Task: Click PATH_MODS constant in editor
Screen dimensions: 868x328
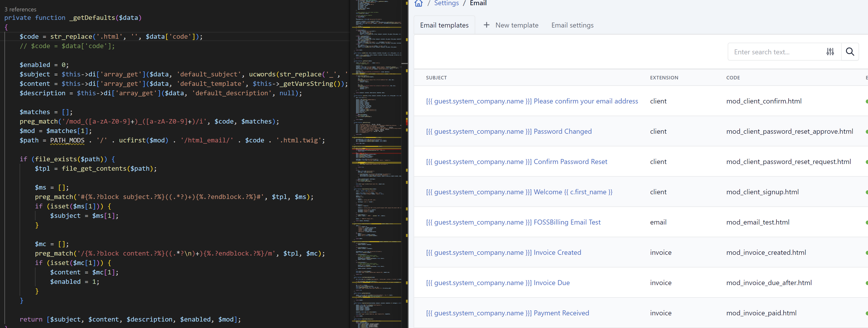Action: point(67,140)
